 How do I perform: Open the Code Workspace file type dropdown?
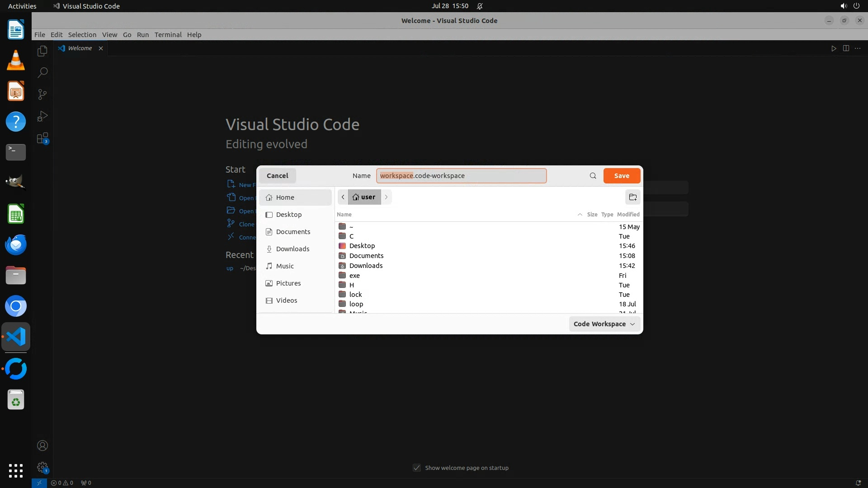[x=604, y=324]
